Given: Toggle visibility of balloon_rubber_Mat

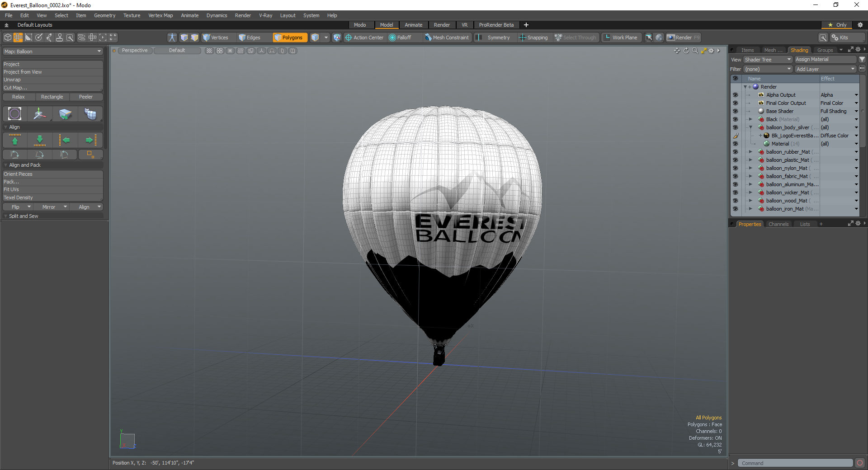Looking at the screenshot, I should pyautogui.click(x=735, y=152).
